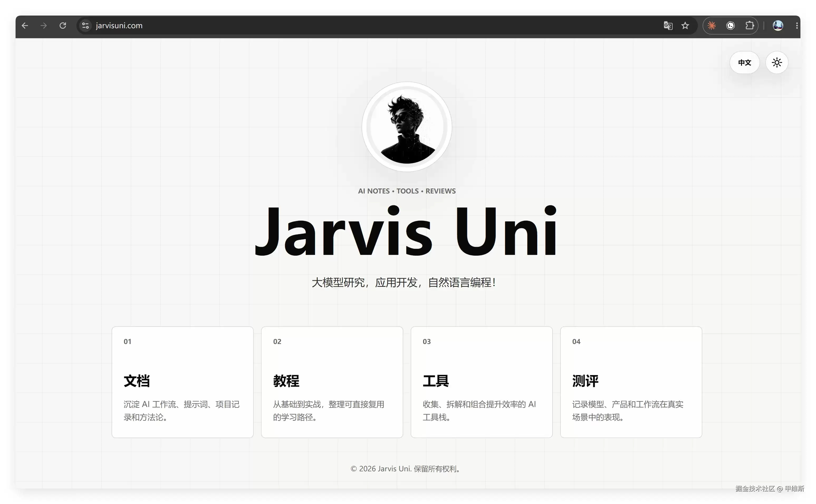This screenshot has height=504, width=816.
Task: Open the Google Translate icon in address bar
Action: [668, 26]
